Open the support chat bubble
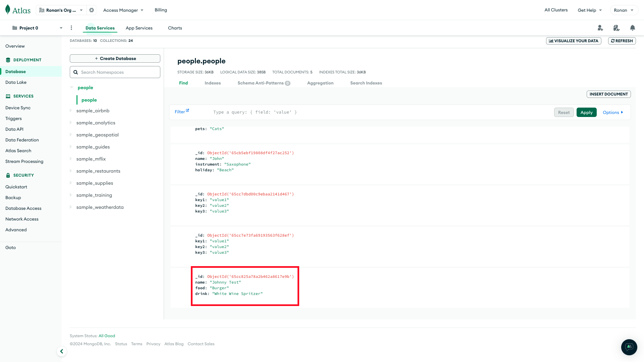The image size is (644, 362). (x=629, y=347)
